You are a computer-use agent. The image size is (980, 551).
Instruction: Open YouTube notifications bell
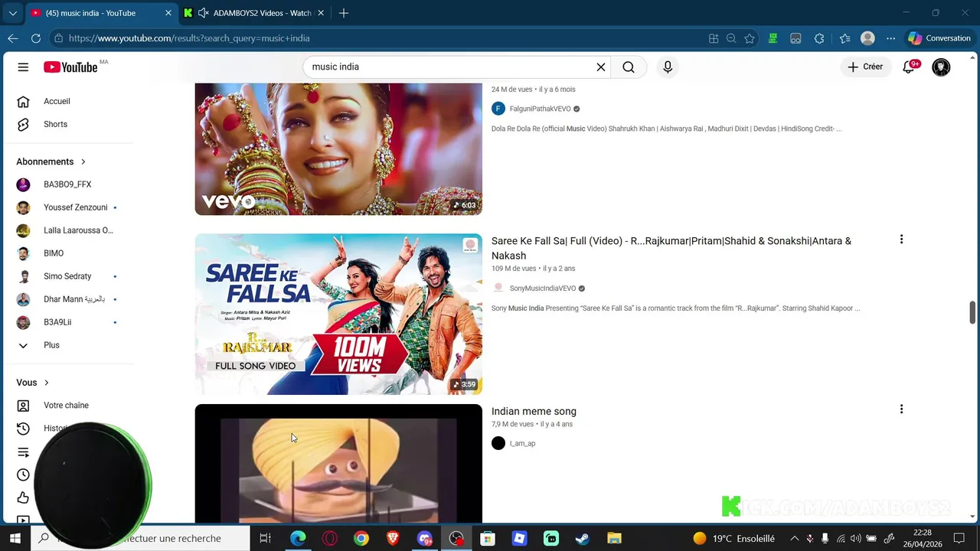[x=909, y=67]
